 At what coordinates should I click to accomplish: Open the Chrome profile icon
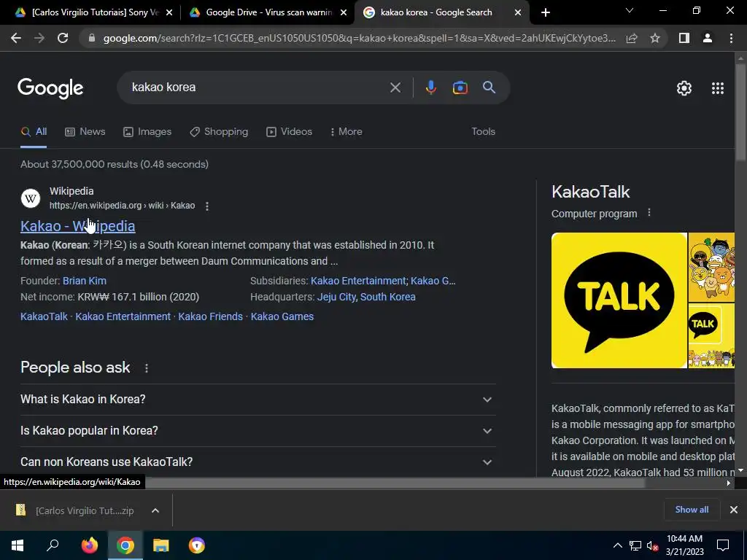tap(708, 38)
